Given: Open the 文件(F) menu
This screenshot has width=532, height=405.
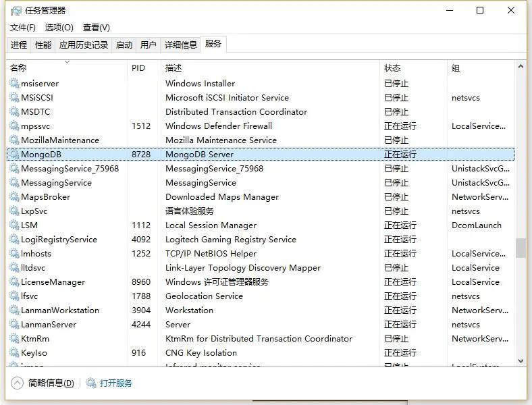Looking at the screenshot, I should tap(22, 28).
